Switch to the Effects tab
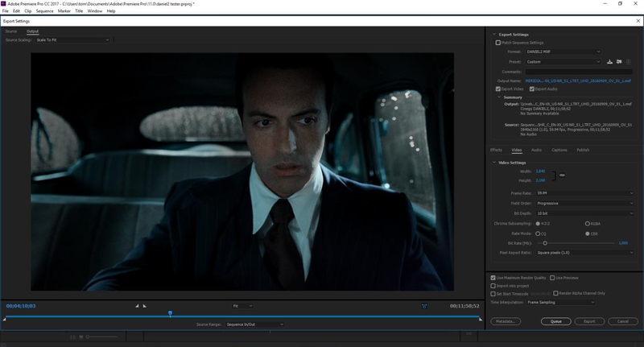The height and width of the screenshot is (347, 644). (x=496, y=150)
